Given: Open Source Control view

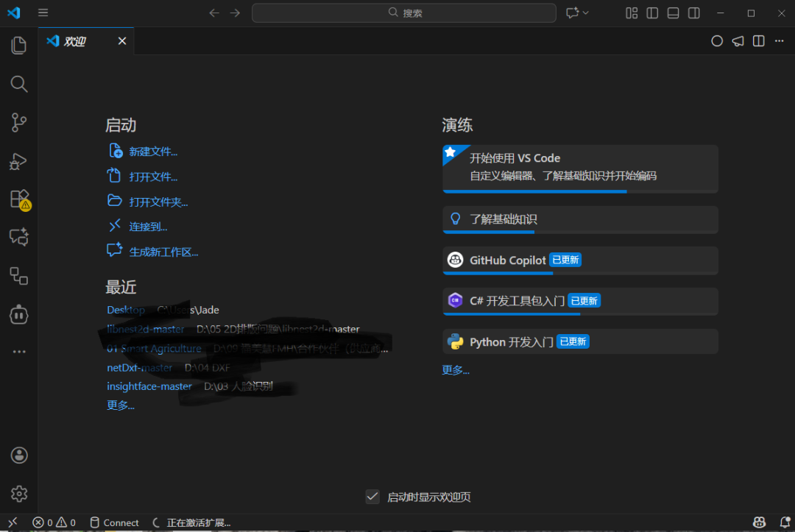Looking at the screenshot, I should [x=18, y=122].
